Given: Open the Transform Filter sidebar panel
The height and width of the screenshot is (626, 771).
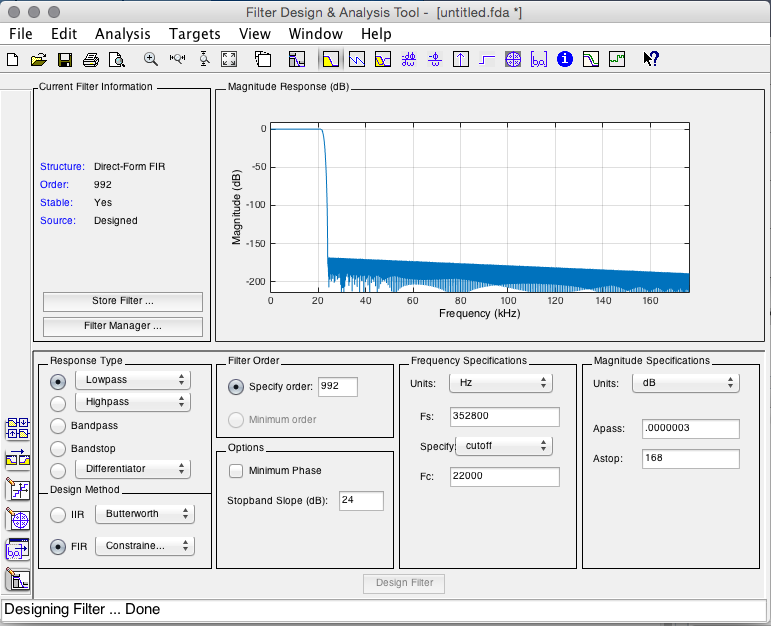Looking at the screenshot, I should click(x=18, y=459).
